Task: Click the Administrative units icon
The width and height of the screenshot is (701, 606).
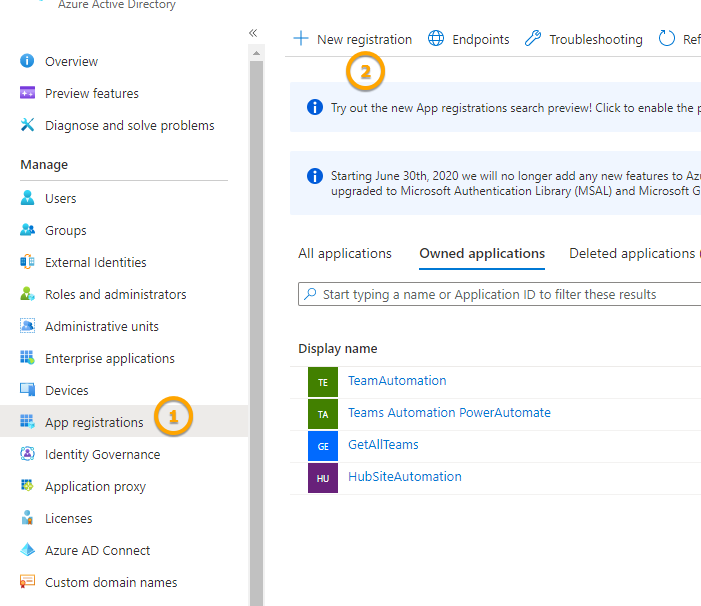Action: click(27, 326)
